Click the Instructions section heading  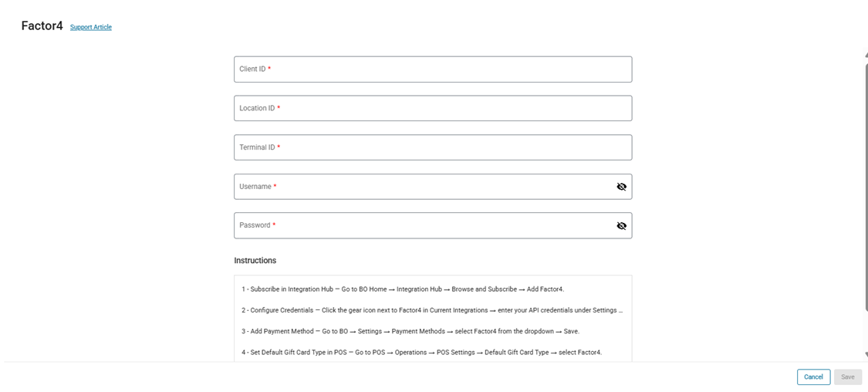(x=255, y=260)
